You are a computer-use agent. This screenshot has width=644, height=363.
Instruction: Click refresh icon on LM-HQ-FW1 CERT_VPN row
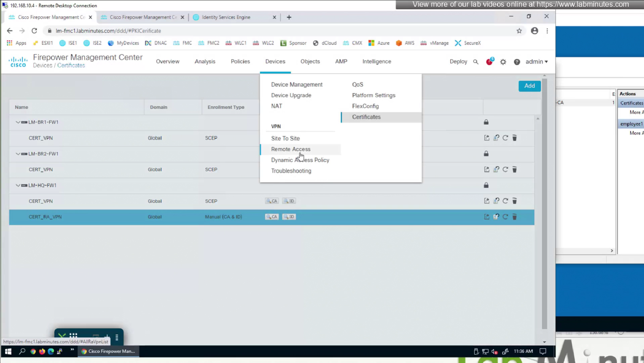click(505, 201)
